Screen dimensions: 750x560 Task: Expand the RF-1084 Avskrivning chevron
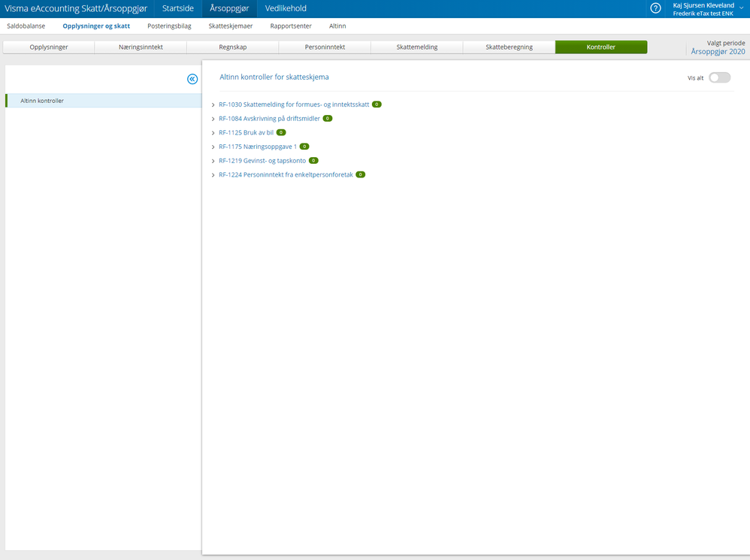(x=213, y=119)
